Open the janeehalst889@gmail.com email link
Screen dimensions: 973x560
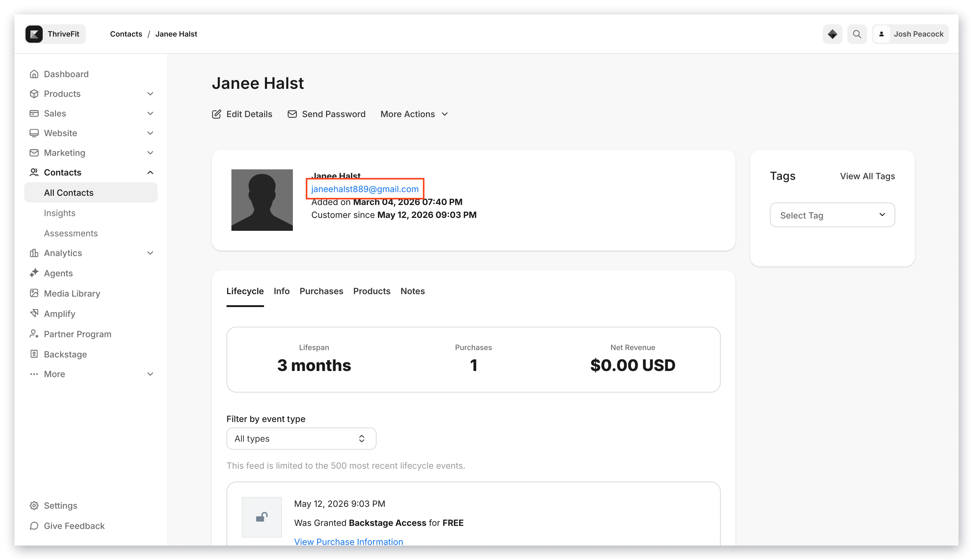tap(364, 189)
